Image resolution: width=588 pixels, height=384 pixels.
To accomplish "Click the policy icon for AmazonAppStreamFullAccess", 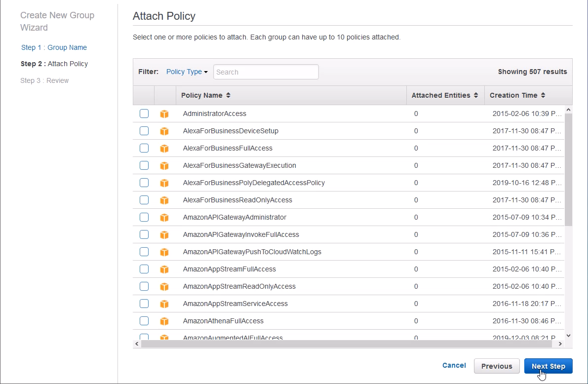I will click(164, 269).
